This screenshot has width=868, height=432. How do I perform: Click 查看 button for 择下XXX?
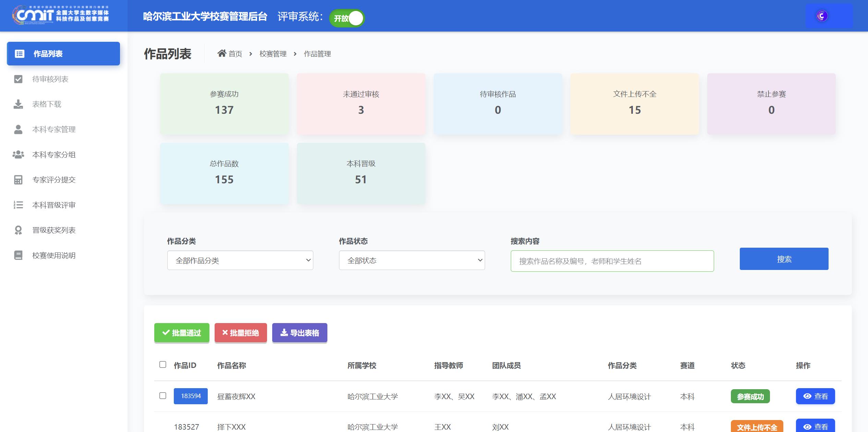click(x=815, y=426)
